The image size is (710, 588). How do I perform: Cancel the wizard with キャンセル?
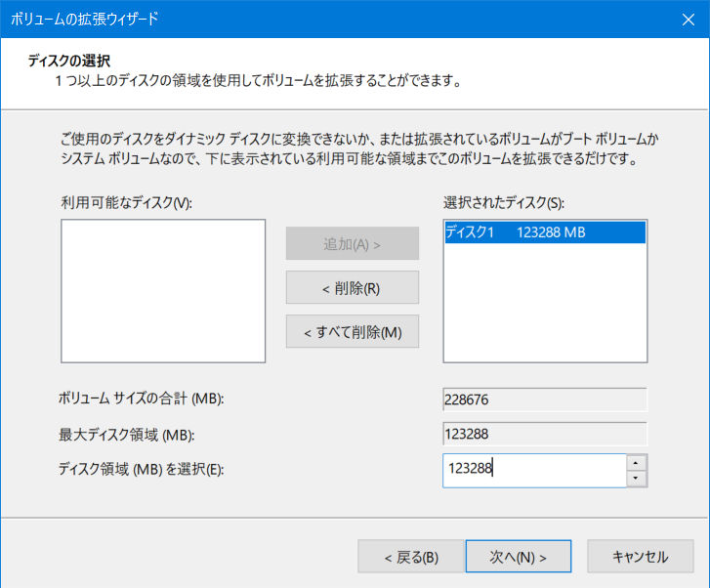pos(640,557)
